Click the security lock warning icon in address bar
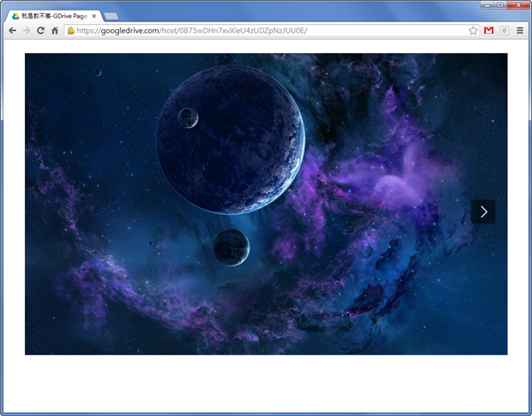Image resolution: width=532 pixels, height=416 pixels. point(71,30)
